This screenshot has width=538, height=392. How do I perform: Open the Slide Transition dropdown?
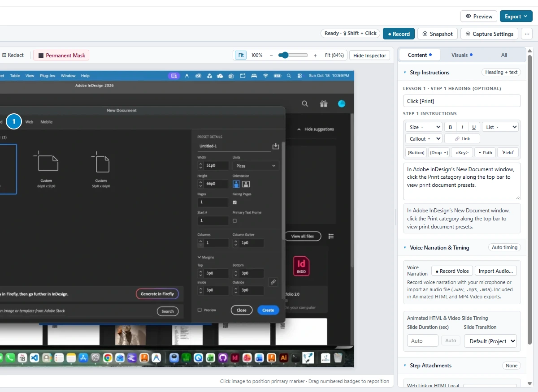[x=490, y=341]
